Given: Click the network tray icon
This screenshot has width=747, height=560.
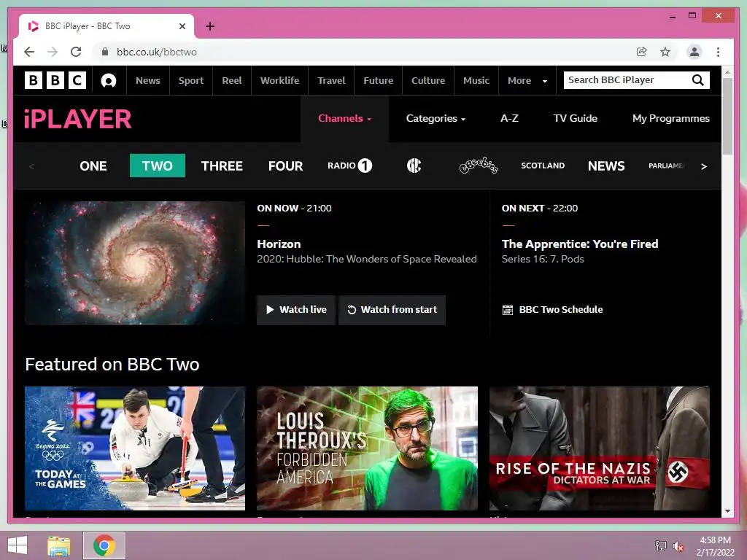Looking at the screenshot, I should [x=661, y=545].
